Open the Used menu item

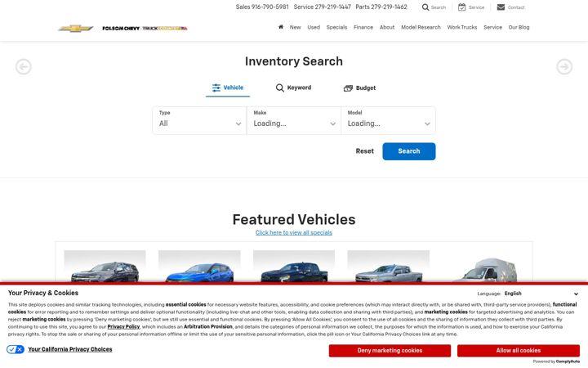(x=314, y=28)
